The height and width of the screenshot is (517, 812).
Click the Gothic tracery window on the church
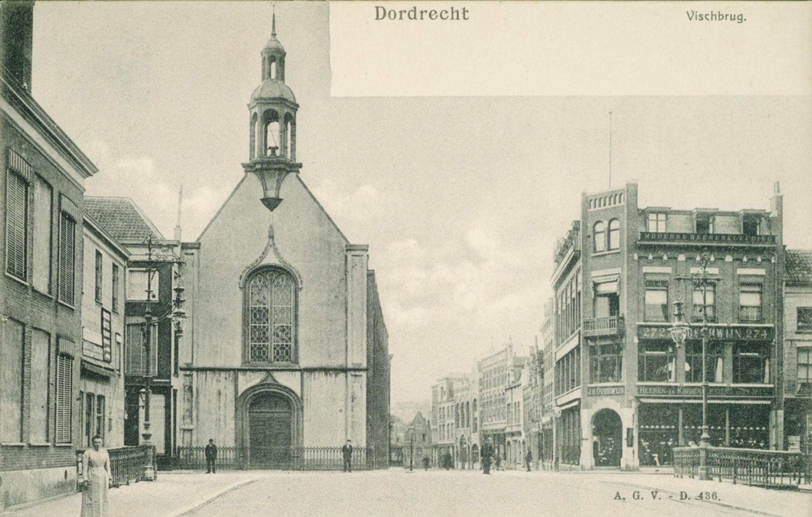pyautogui.click(x=271, y=316)
